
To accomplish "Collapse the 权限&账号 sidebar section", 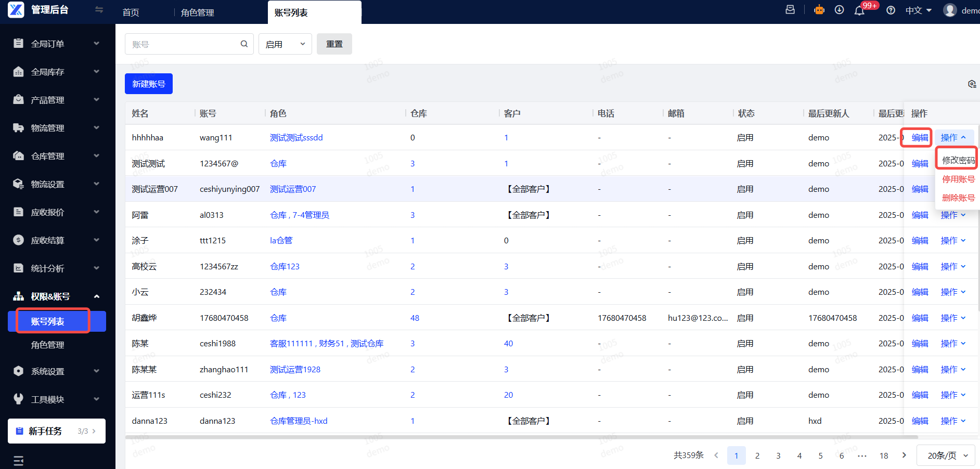I will pos(57,296).
